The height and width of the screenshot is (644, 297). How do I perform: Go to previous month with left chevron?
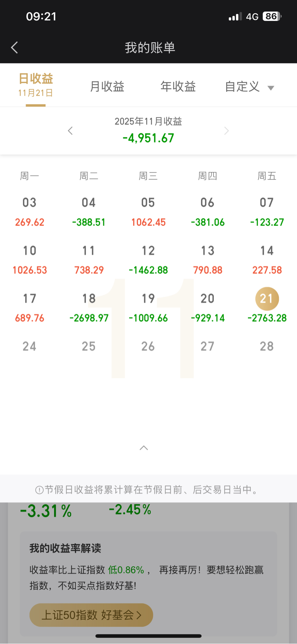(x=70, y=131)
